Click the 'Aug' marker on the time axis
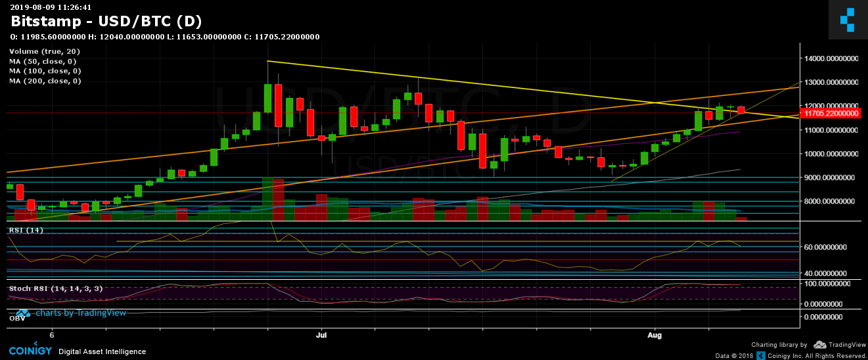 coord(656,334)
